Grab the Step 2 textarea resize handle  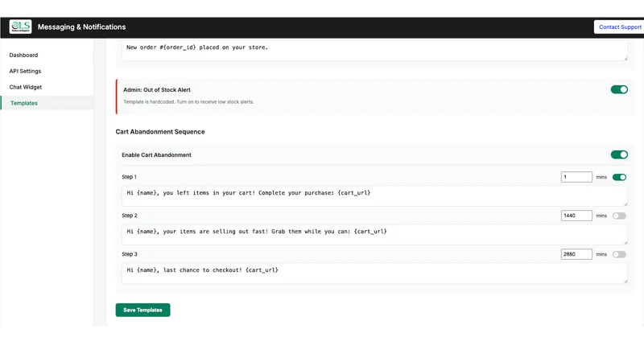point(625,243)
